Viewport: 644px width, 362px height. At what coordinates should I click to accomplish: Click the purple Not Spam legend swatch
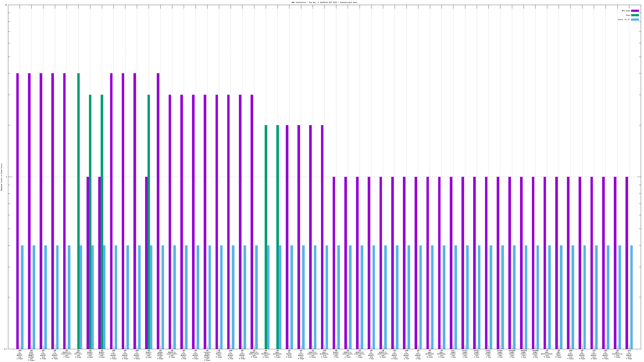click(635, 11)
